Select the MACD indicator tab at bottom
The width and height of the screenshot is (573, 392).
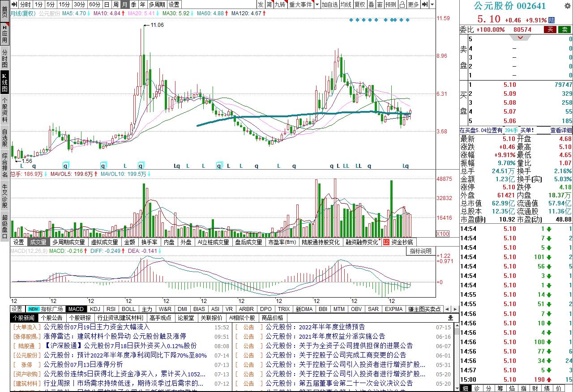(75, 309)
